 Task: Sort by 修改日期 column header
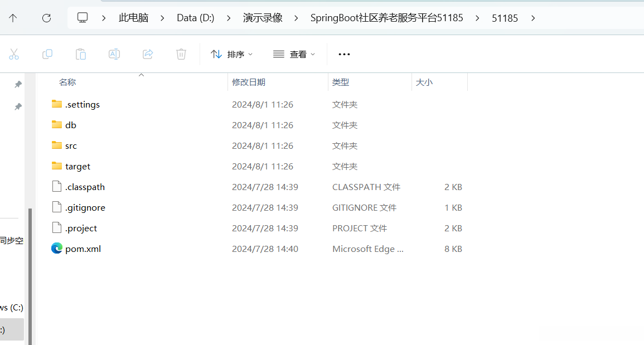pyautogui.click(x=249, y=82)
